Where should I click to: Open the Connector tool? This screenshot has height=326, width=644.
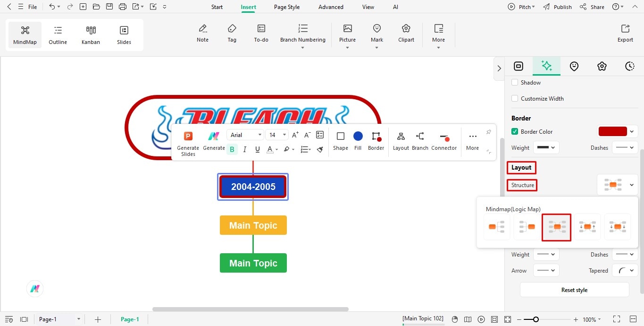(x=444, y=141)
